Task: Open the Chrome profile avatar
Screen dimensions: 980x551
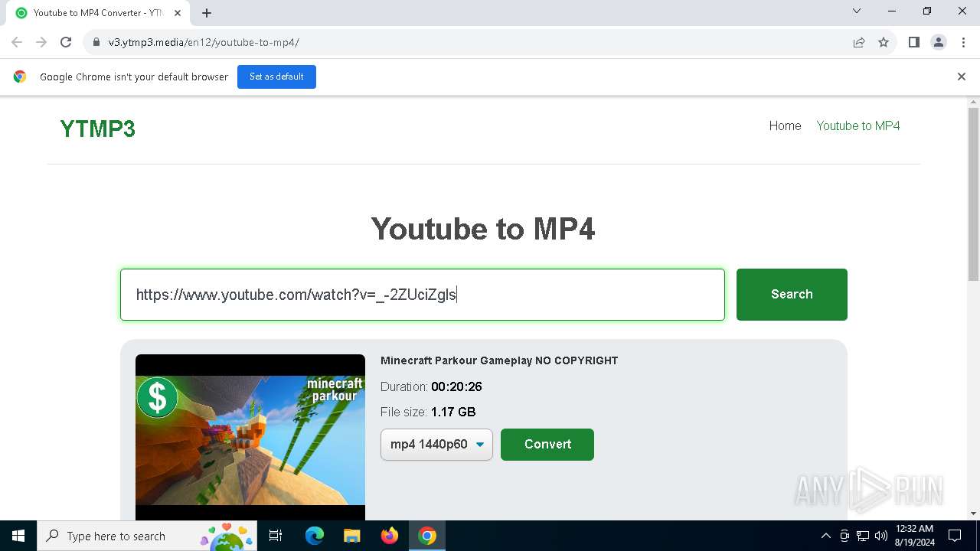Action: 939,42
